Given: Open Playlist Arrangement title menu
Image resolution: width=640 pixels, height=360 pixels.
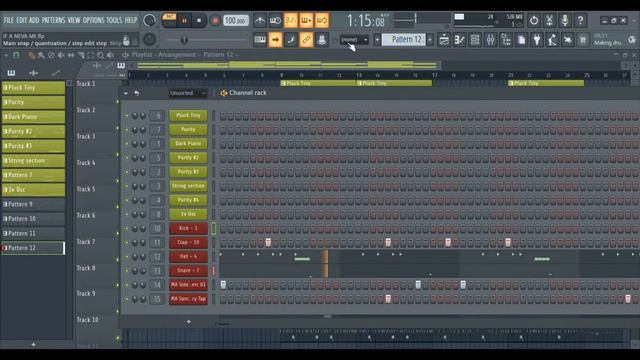Looking at the screenshot, I should [184, 55].
